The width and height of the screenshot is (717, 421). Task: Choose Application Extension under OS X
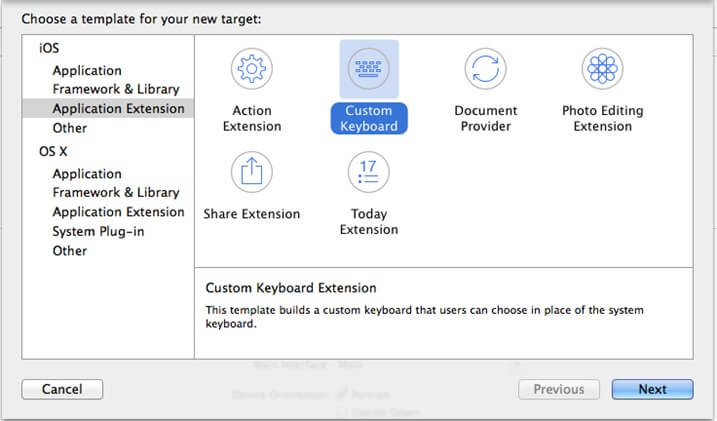point(118,212)
